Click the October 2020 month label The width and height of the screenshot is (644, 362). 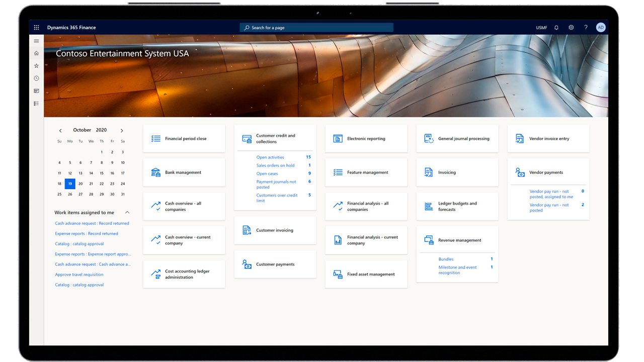point(90,130)
